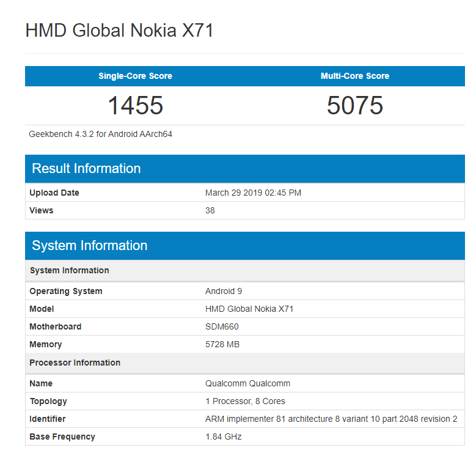This screenshot has width=476, height=453.
Task: Select the '1 Processor, 8 Cores' value
Action: (x=245, y=402)
